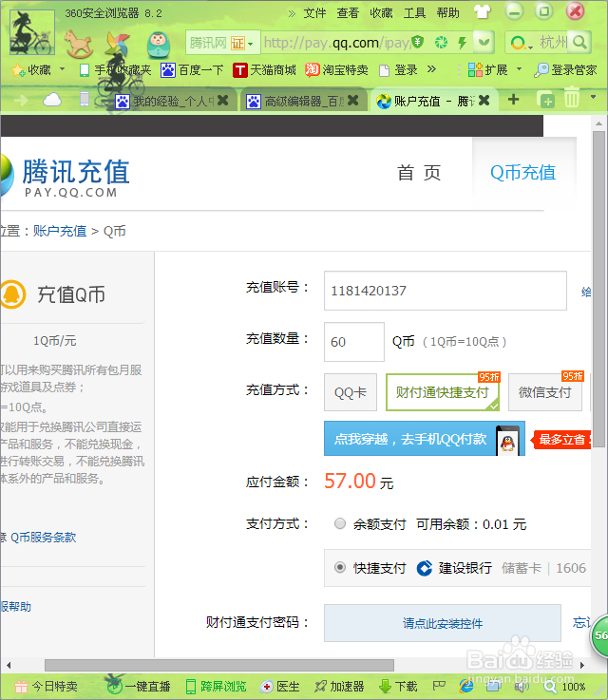Open the 文件 menu

(314, 13)
